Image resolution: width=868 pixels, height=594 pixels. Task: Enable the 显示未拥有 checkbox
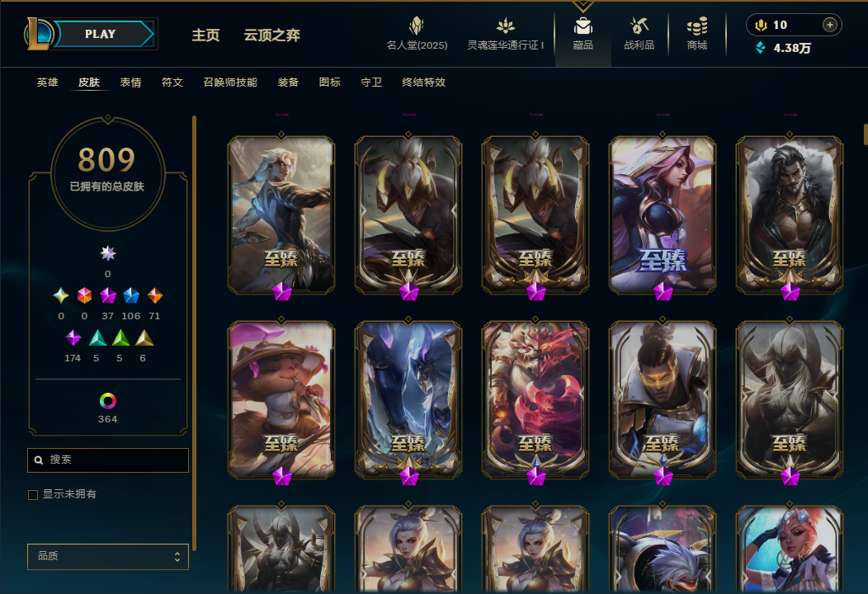click(x=33, y=494)
